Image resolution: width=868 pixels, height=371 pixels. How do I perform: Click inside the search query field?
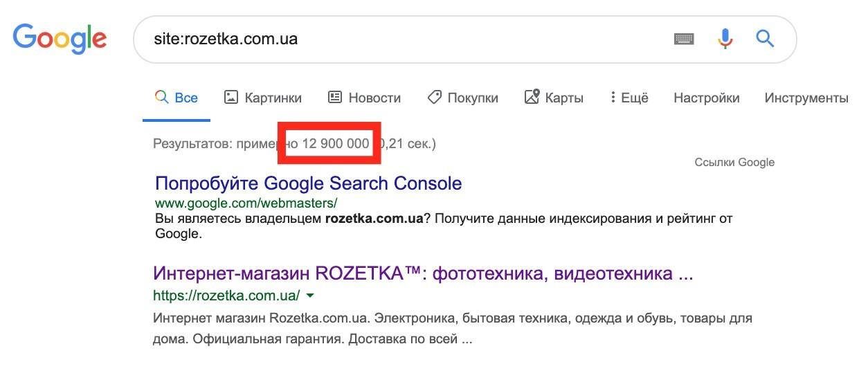click(401, 39)
